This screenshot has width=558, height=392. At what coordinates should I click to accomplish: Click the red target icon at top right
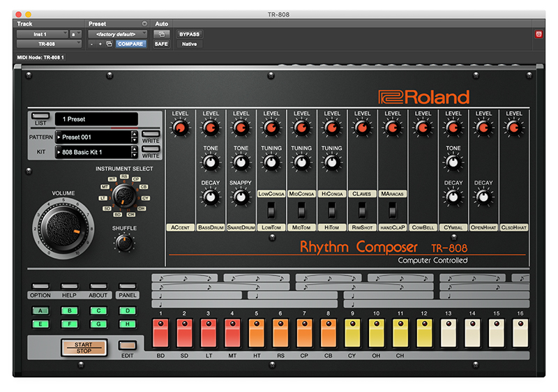pyautogui.click(x=538, y=34)
